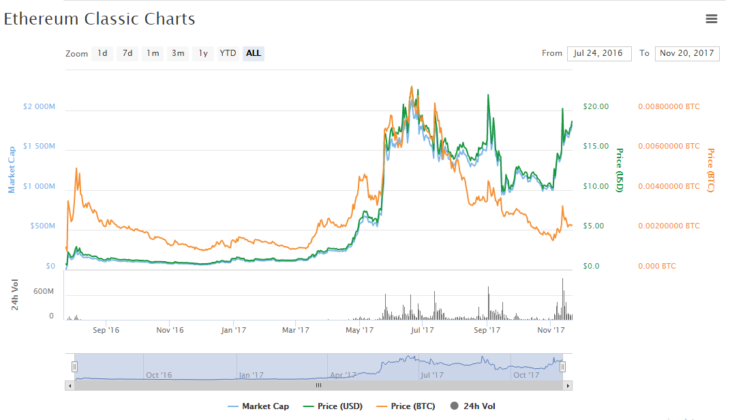Click the Mar '17 date axis label
Image resolution: width=730 pixels, height=420 pixels.
click(296, 330)
